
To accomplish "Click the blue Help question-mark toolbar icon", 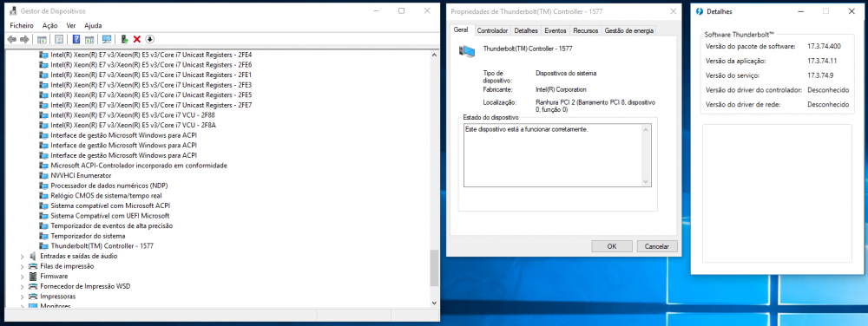I will pyautogui.click(x=76, y=39).
